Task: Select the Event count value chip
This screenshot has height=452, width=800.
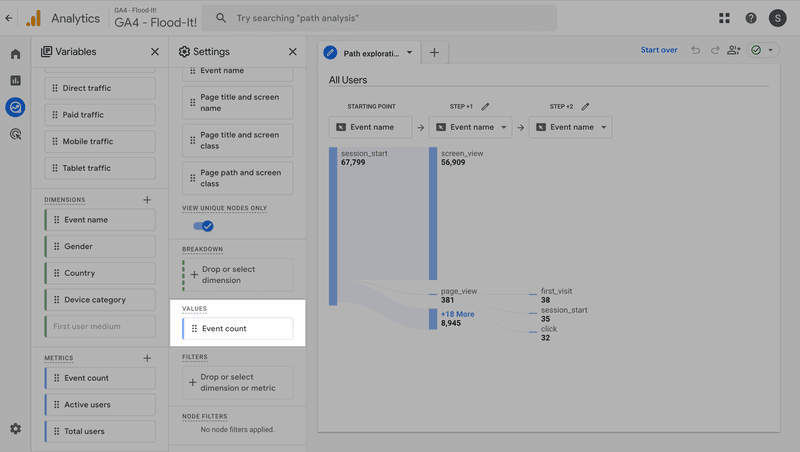Action: click(x=237, y=328)
